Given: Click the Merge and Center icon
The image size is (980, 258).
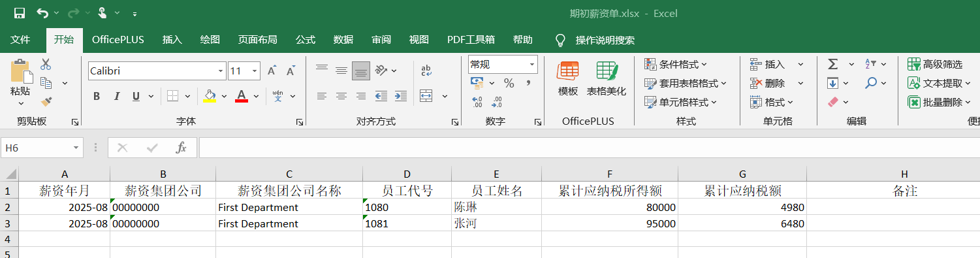Looking at the screenshot, I should [x=426, y=96].
